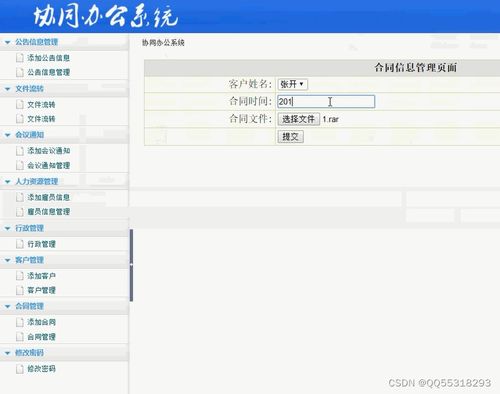
Task: Click the sidebar splitter collapse handle
Action: [x=131, y=265]
